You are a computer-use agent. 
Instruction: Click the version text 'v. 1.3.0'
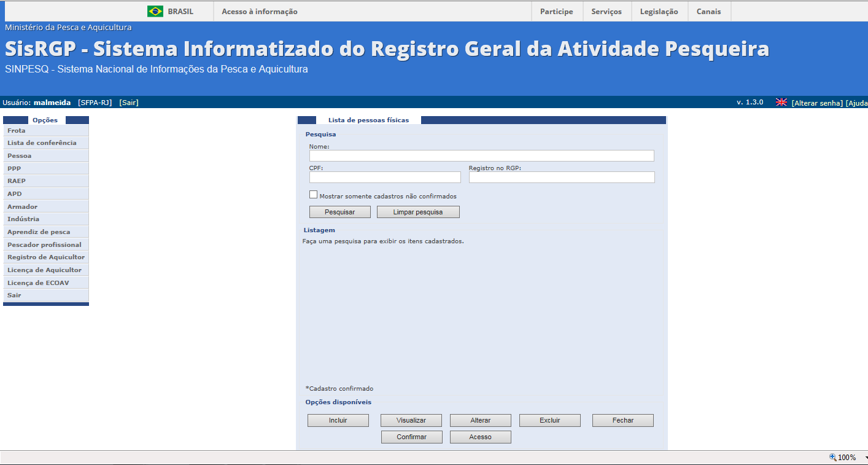pyautogui.click(x=750, y=102)
